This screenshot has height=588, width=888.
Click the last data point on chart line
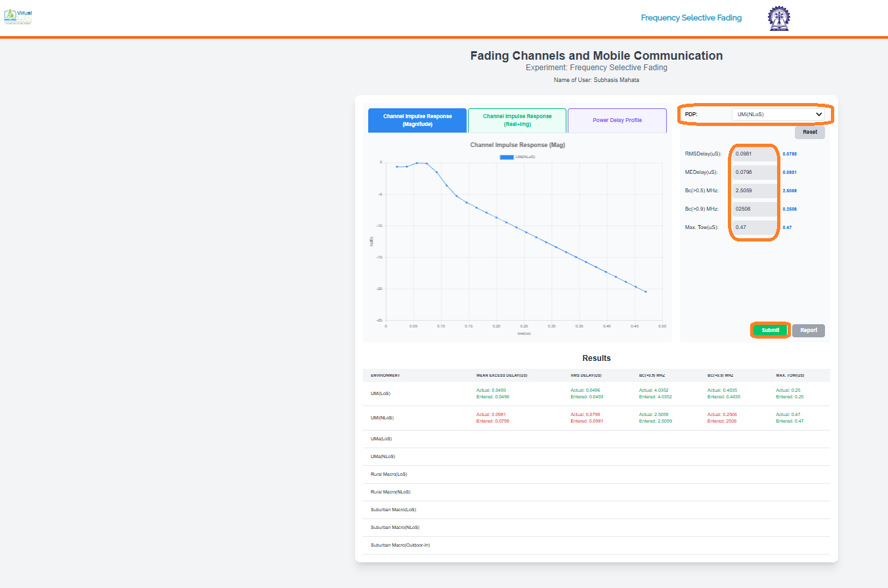(646, 291)
